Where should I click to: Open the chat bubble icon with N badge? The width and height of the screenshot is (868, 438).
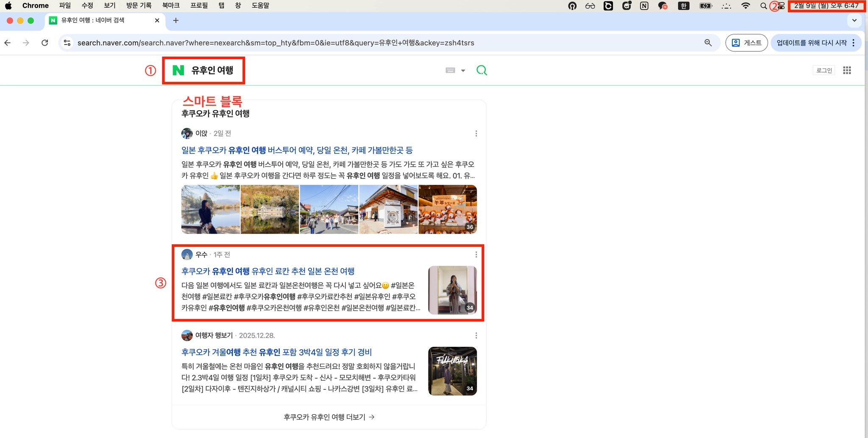tap(663, 6)
